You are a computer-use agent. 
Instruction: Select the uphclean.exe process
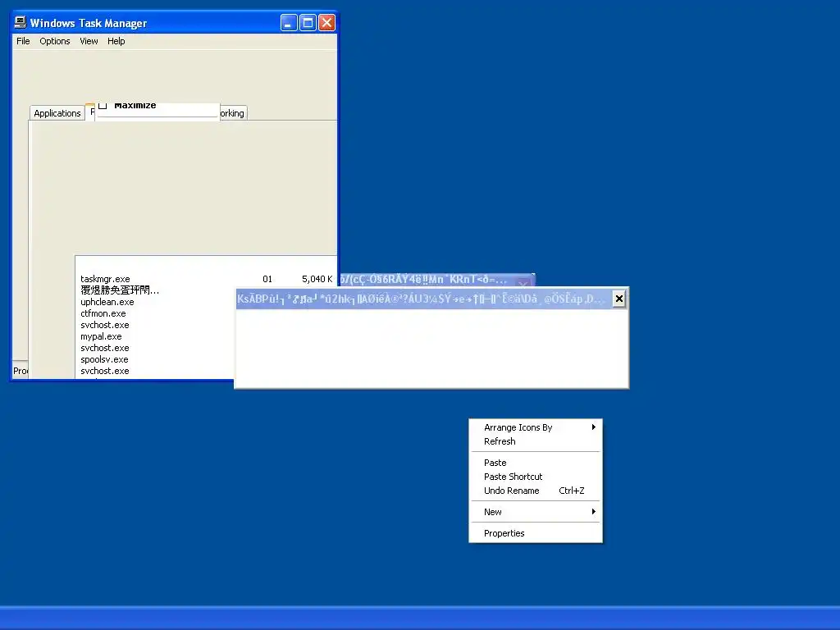coord(107,302)
